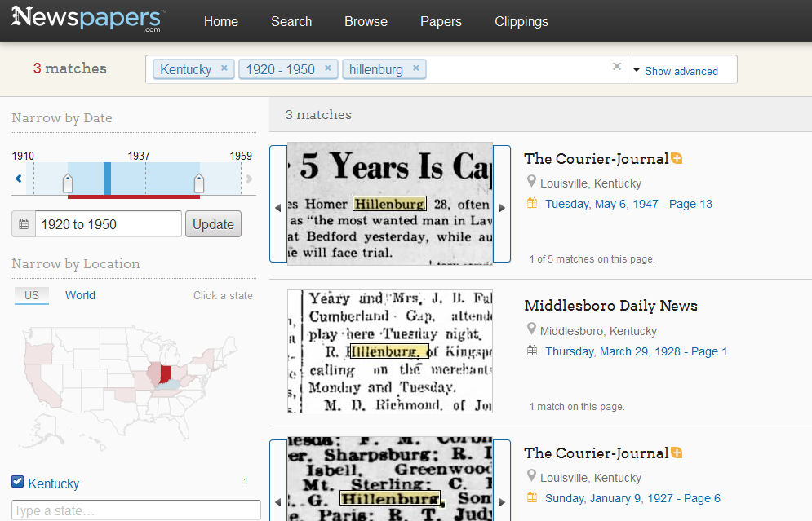
Task: Remove the Kentucky search filter tag
Action: tap(224, 68)
